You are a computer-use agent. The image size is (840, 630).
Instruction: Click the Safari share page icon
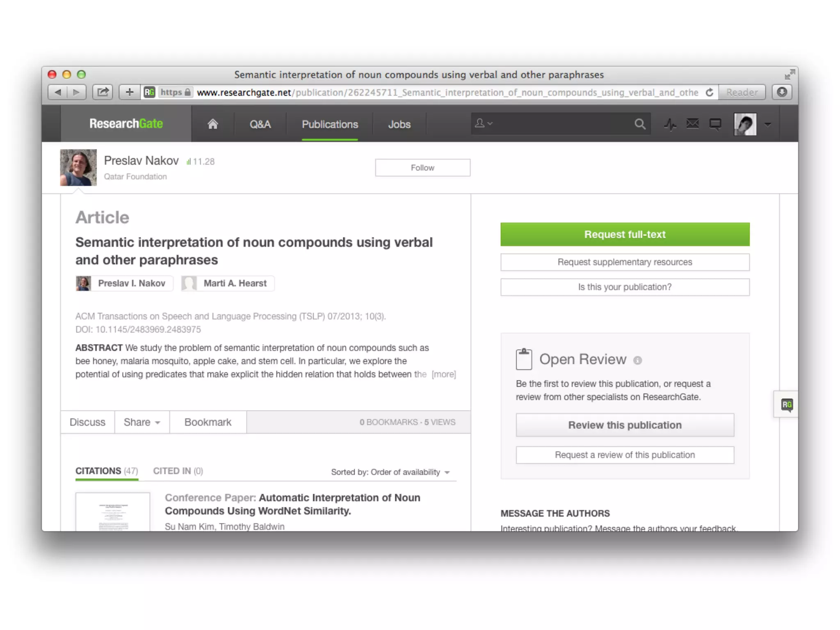pyautogui.click(x=103, y=92)
